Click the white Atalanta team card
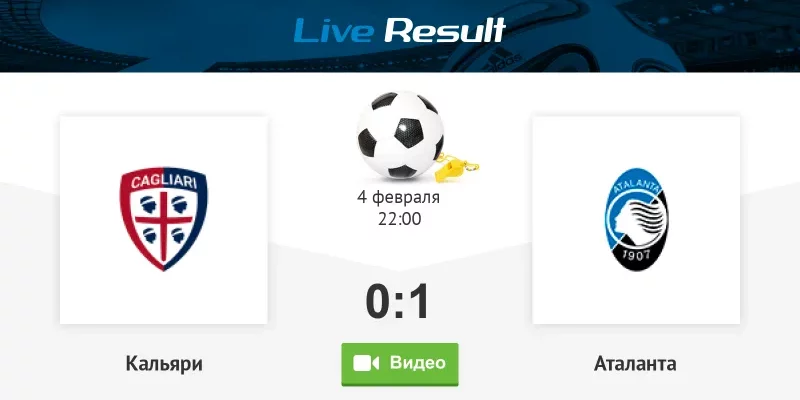Viewport: 800px width, 400px height. (x=636, y=220)
